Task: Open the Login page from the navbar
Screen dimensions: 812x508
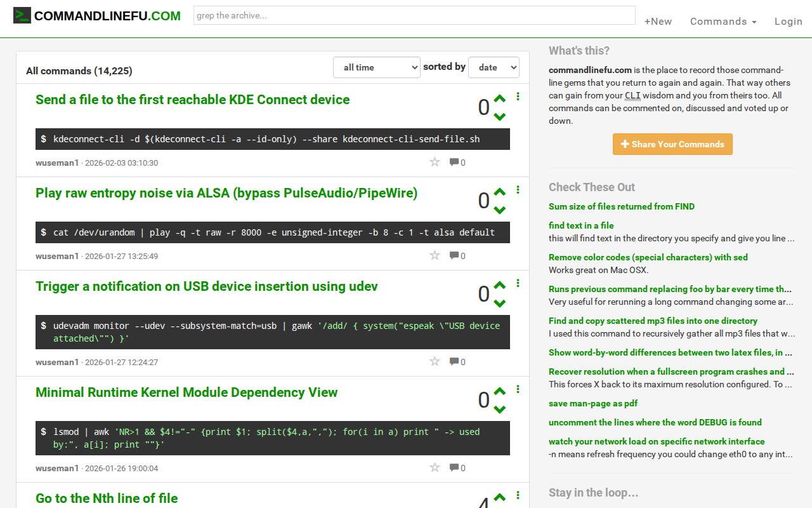Action: (788, 22)
